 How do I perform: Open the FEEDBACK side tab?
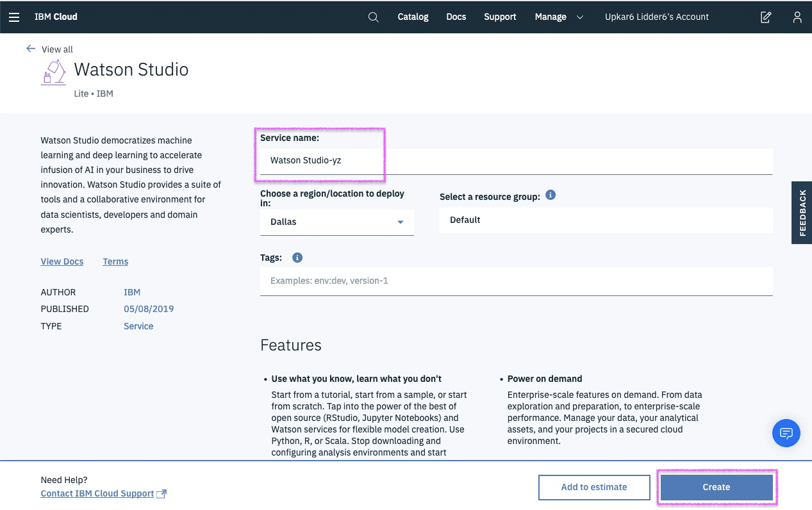pyautogui.click(x=802, y=213)
